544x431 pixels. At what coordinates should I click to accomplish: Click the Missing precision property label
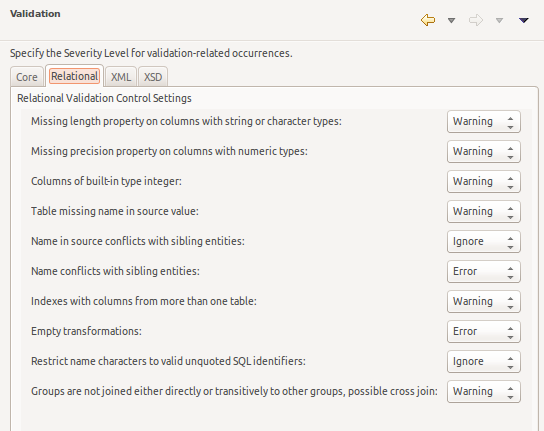point(169,151)
